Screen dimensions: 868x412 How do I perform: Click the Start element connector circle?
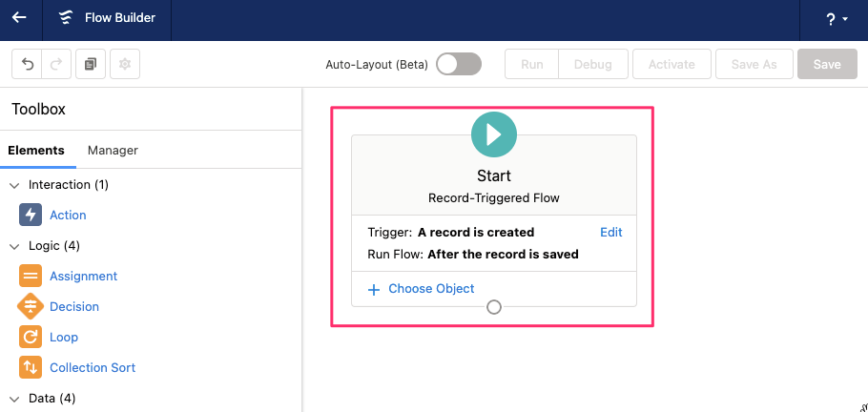pos(494,307)
